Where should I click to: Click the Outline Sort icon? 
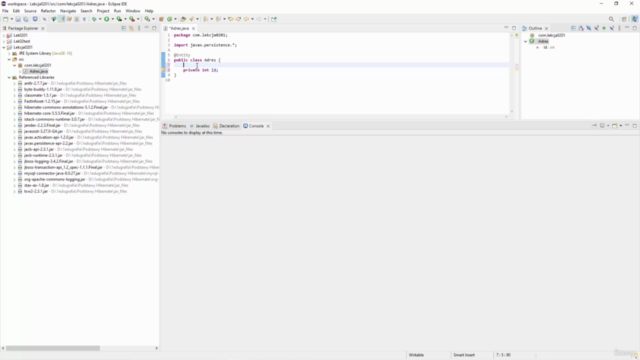pyautogui.click(x=581, y=28)
